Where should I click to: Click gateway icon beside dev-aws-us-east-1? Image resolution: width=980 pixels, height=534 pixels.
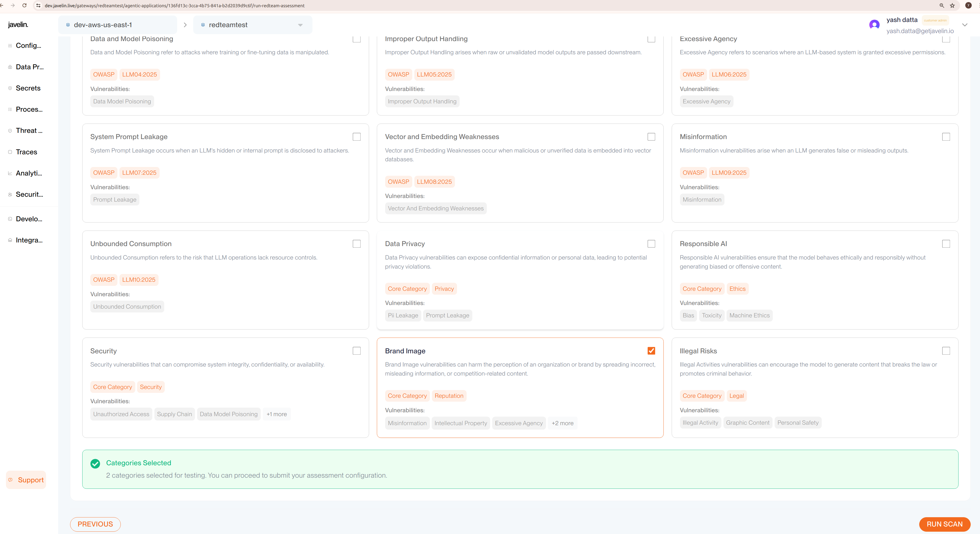pos(68,25)
